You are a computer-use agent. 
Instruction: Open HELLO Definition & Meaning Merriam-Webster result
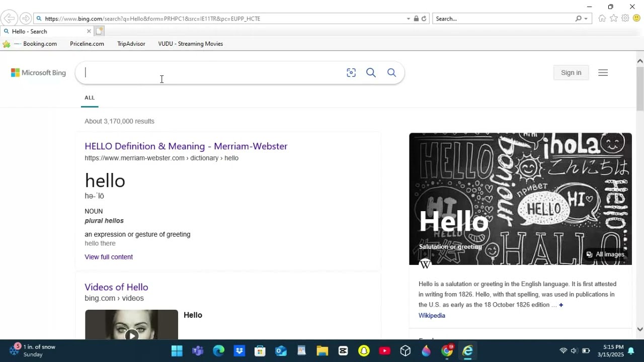[186, 146]
